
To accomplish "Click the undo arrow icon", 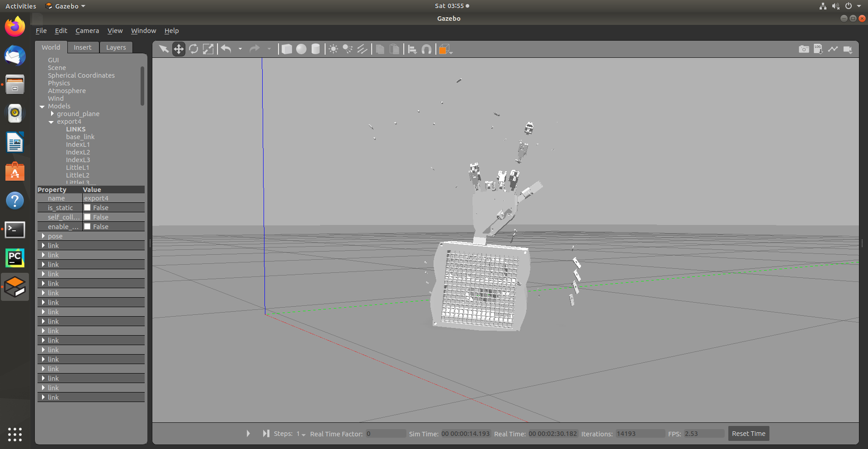I will point(226,49).
